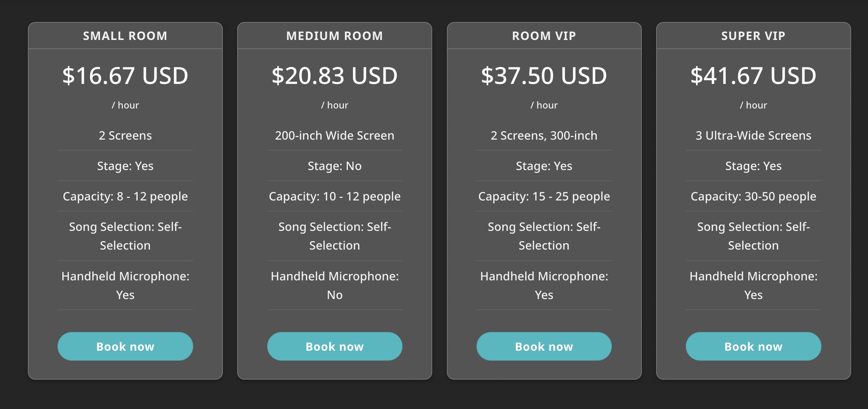The width and height of the screenshot is (868, 409).
Task: Select Capacity: 15 - 25 people text
Action: (544, 196)
